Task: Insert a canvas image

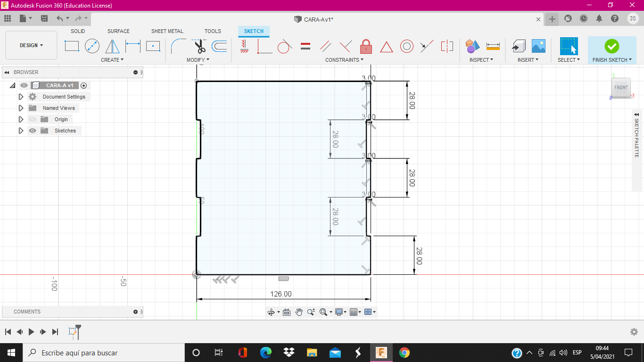Action: pos(538,46)
